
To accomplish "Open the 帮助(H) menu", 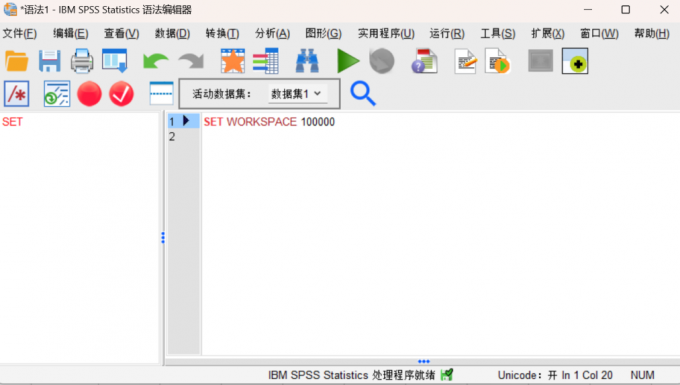I will 652,33.
